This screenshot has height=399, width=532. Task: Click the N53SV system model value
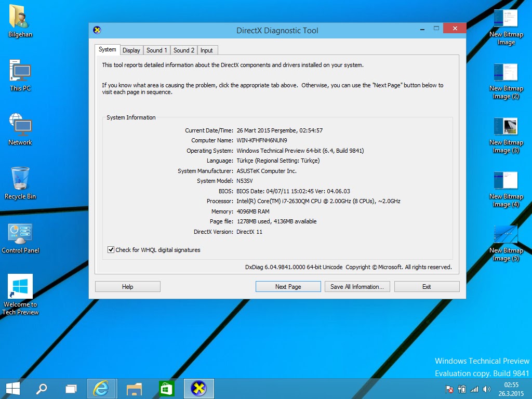click(x=245, y=181)
